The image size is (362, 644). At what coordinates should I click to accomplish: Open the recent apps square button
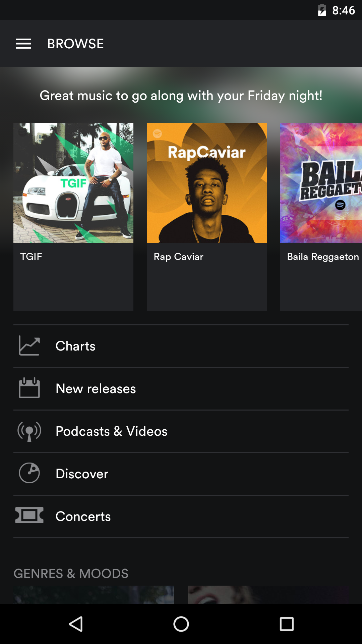click(x=287, y=624)
